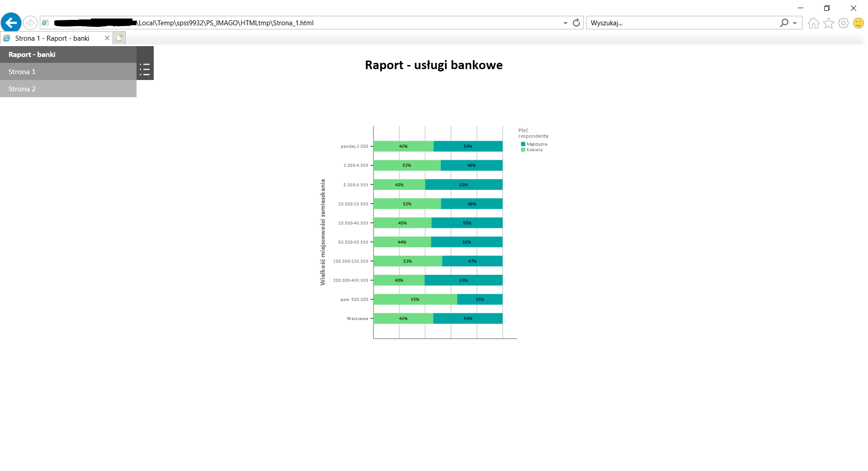Click the smiley feedback icon
The image size is (868, 471).
click(x=859, y=23)
